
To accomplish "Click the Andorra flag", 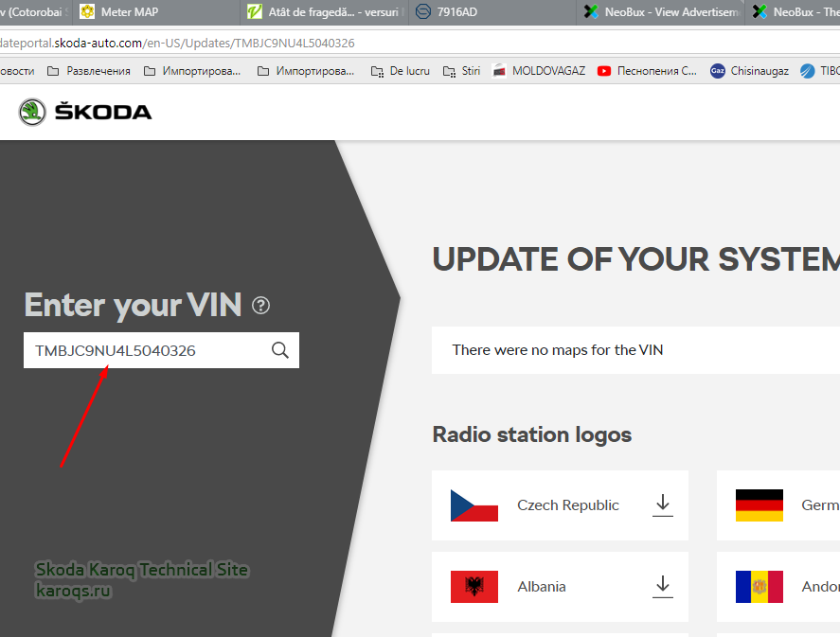I will click(760, 587).
